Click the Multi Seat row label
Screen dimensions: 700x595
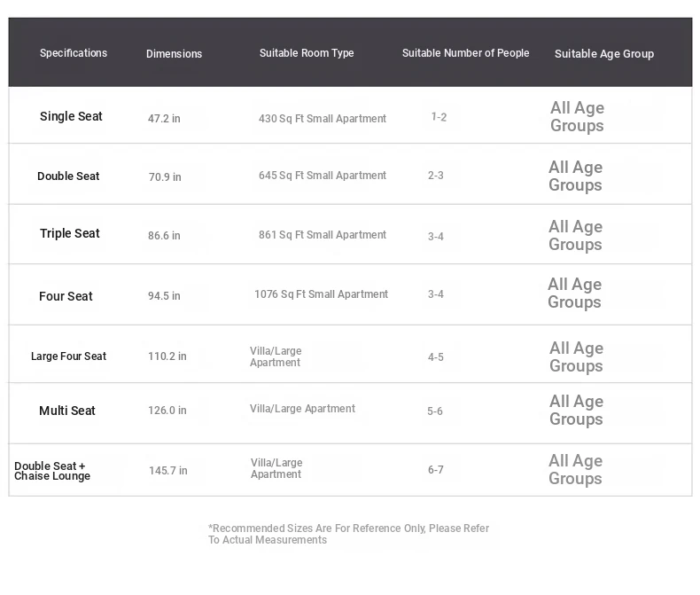tap(67, 411)
